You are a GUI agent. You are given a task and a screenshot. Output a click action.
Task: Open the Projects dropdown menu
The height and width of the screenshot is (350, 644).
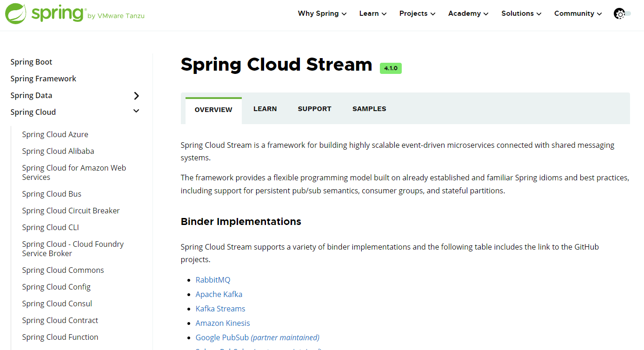tap(417, 13)
